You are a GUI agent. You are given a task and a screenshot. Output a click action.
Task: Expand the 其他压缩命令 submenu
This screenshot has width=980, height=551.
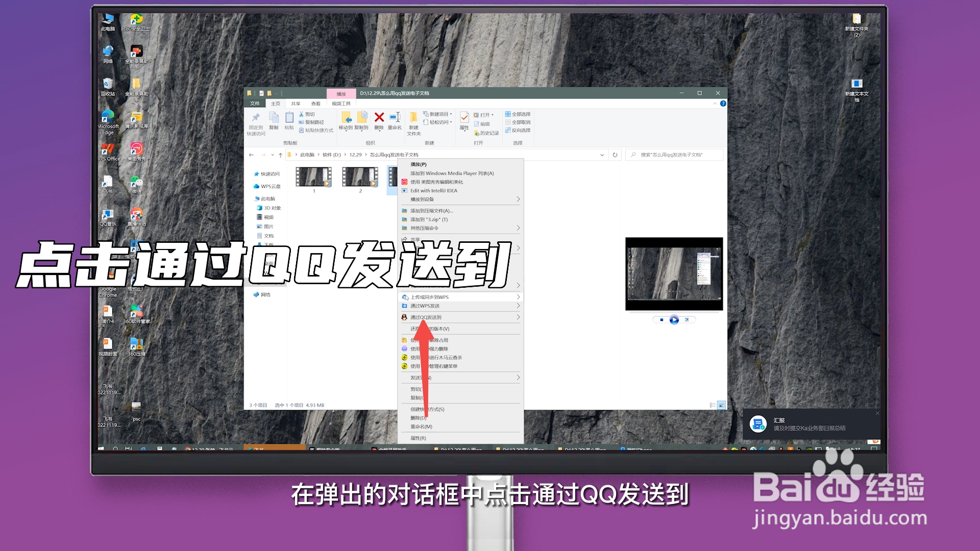tap(460, 228)
